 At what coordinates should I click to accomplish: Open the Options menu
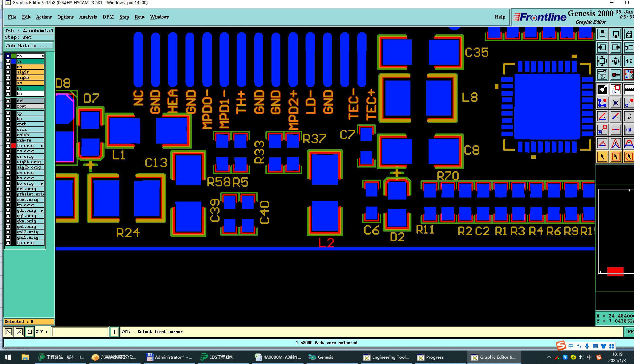point(65,17)
